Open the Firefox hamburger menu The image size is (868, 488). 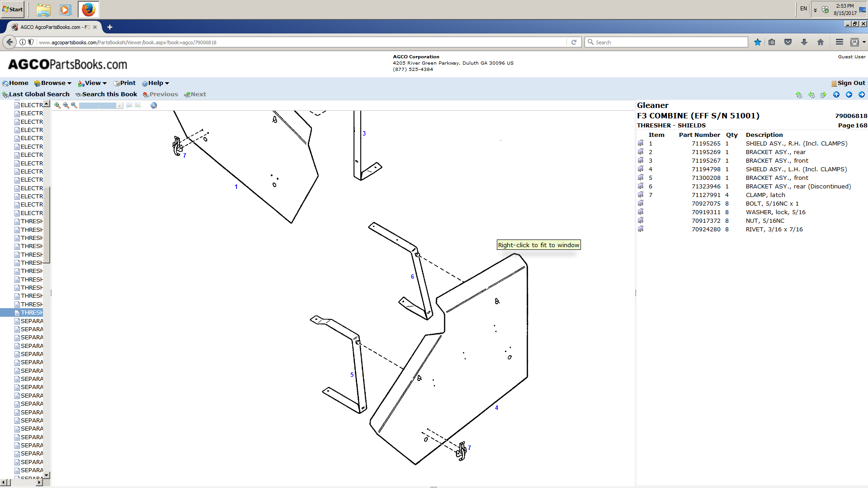coord(840,42)
